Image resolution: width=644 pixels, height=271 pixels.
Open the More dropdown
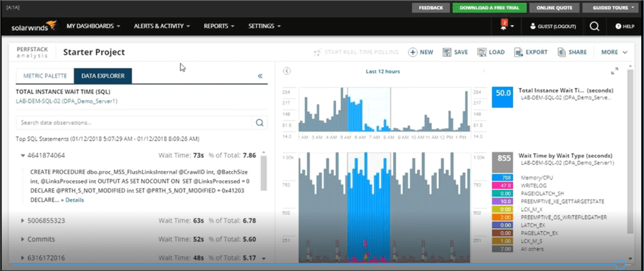615,52
